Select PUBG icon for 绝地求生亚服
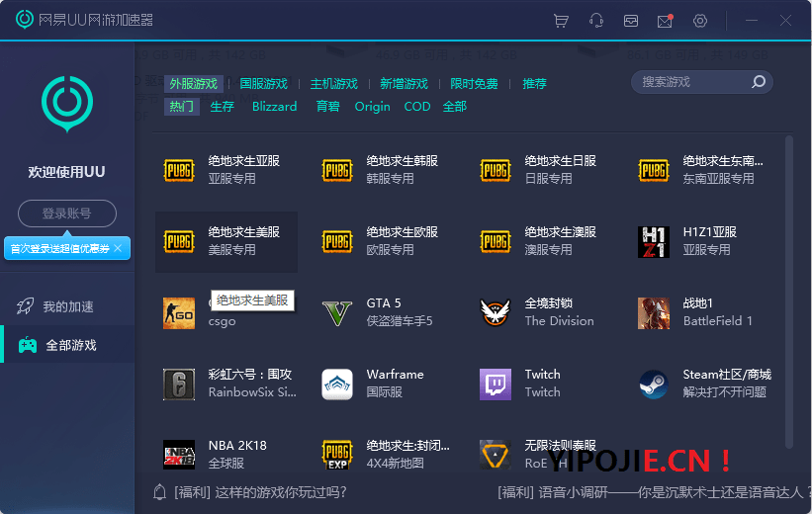 pyautogui.click(x=179, y=171)
